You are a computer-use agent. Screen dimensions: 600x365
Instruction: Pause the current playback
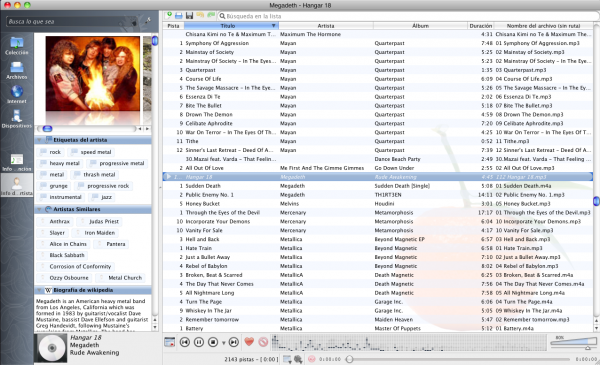point(199,342)
